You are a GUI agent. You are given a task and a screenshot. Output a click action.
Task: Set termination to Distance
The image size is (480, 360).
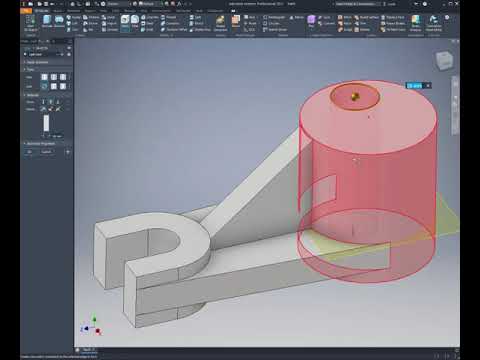43,102
